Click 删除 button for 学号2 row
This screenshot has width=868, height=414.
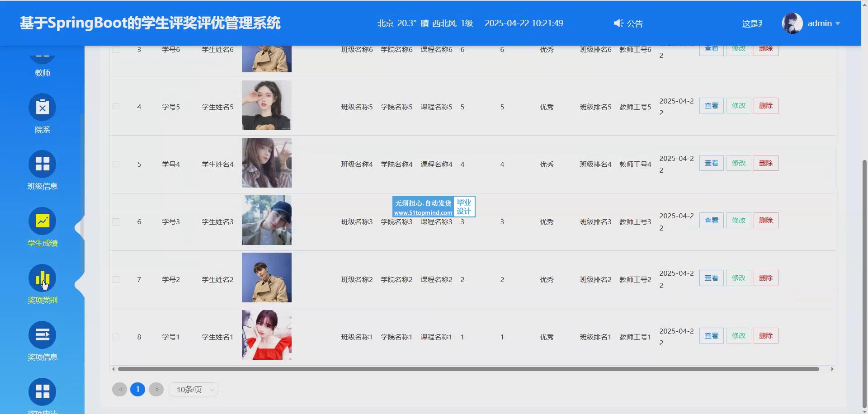point(765,278)
